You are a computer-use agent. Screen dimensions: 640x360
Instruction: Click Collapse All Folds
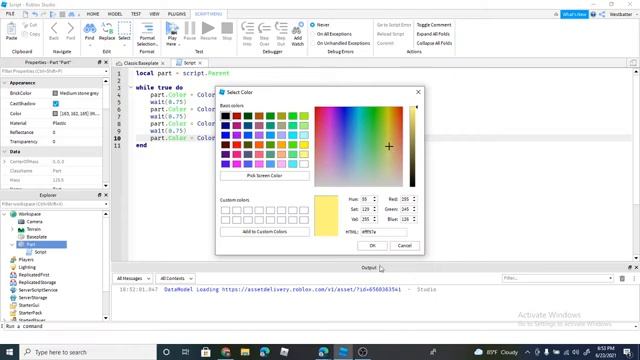tap(434, 43)
